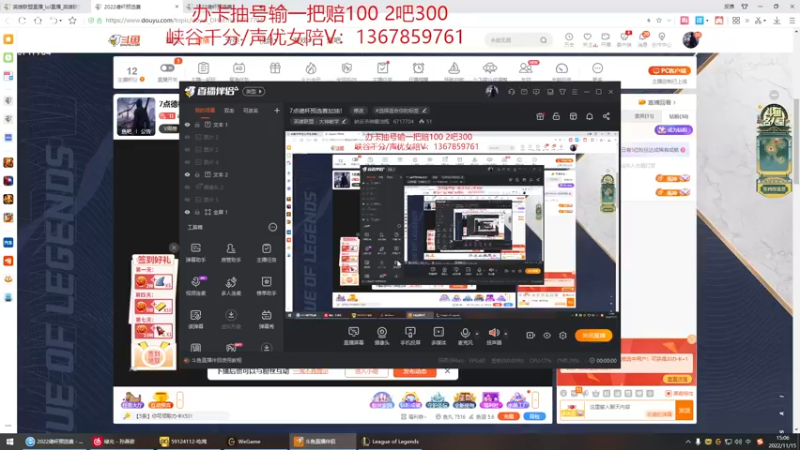800x450 pixels.
Task: Expand toolbox more options circle
Action: coord(272,227)
